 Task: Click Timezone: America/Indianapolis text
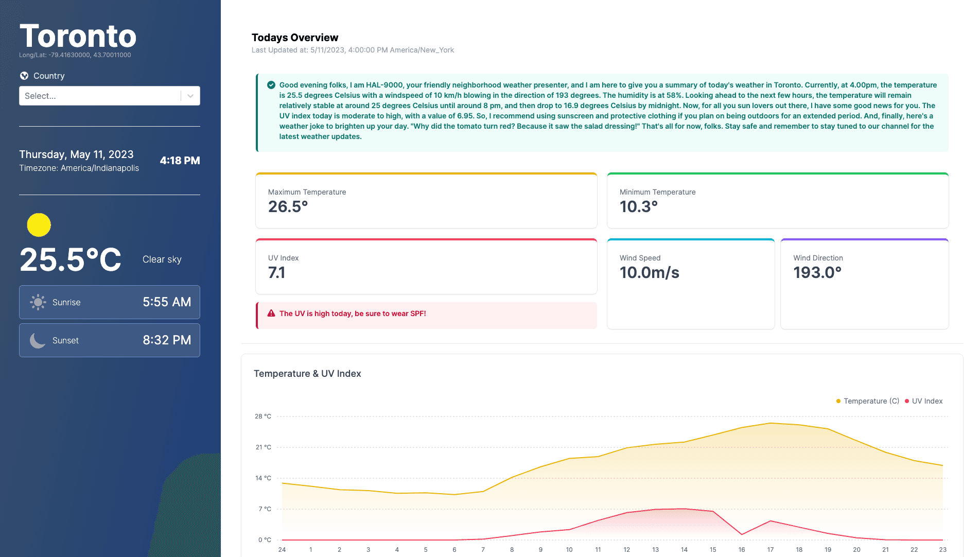pos(79,168)
